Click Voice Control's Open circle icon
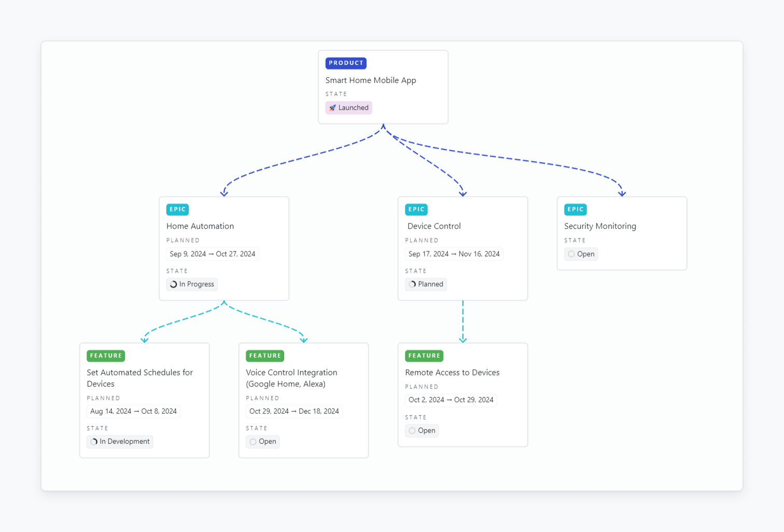Image resolution: width=784 pixels, height=532 pixels. coord(253,442)
